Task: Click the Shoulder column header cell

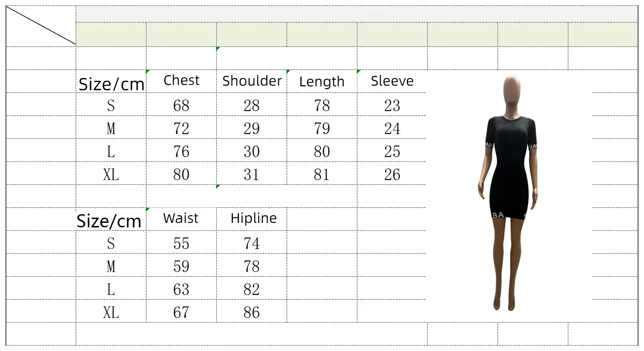Action: click(x=252, y=81)
